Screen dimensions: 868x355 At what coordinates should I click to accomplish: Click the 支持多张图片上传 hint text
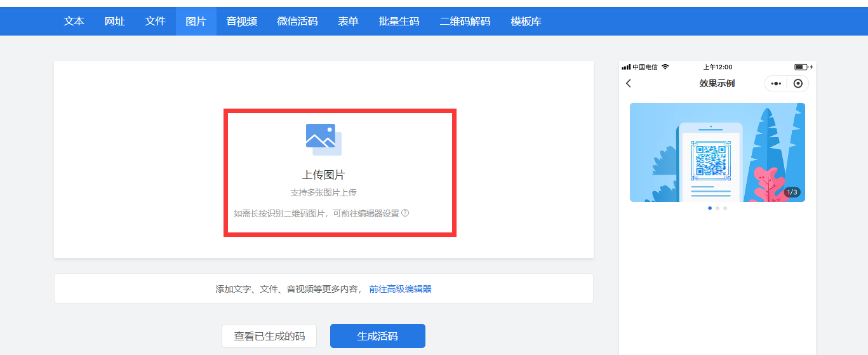pyautogui.click(x=324, y=192)
